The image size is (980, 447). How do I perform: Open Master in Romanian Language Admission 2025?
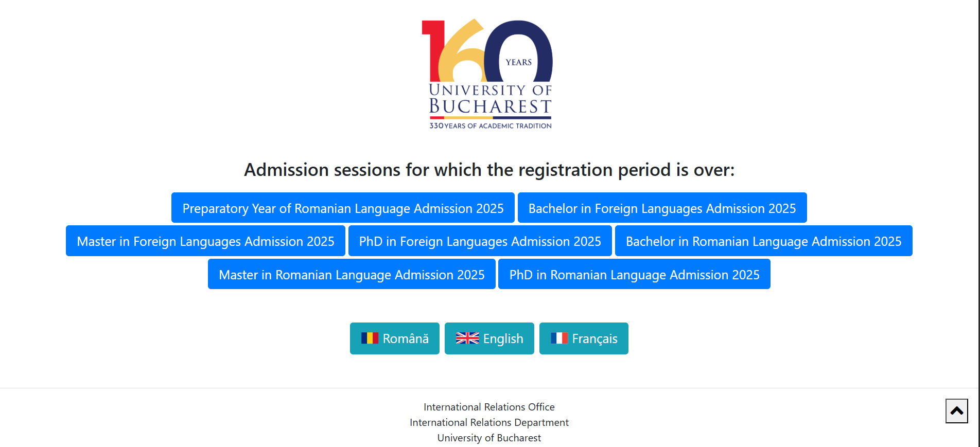pyautogui.click(x=352, y=274)
